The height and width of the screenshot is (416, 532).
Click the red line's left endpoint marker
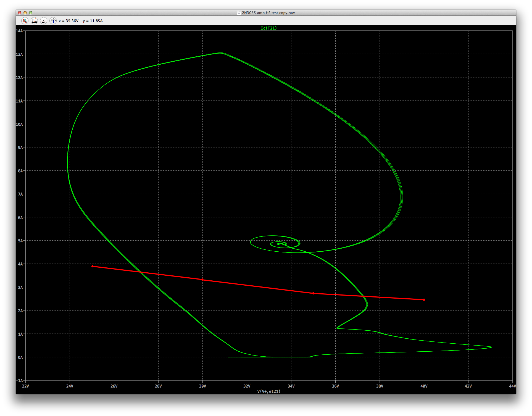(x=93, y=266)
